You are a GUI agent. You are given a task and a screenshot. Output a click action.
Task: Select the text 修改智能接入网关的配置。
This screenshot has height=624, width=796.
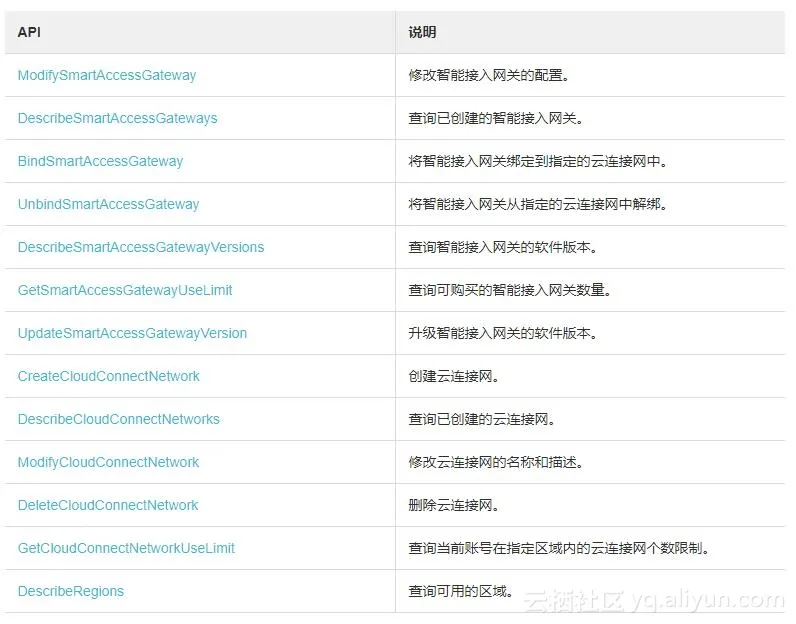(489, 76)
